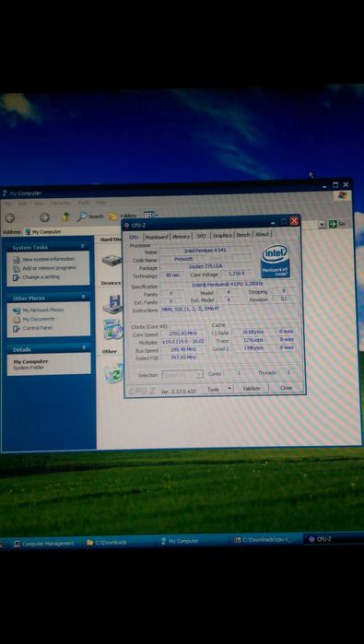Open Control Panel link

[38, 328]
